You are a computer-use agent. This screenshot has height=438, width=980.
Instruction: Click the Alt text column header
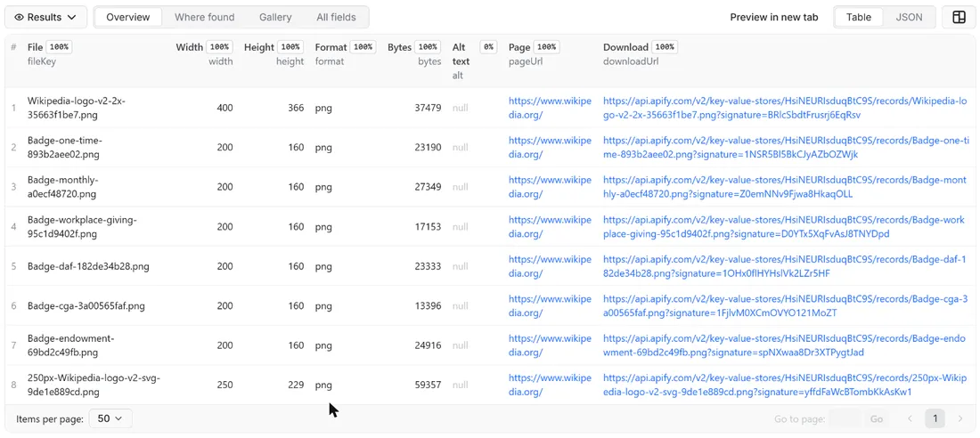461,54
